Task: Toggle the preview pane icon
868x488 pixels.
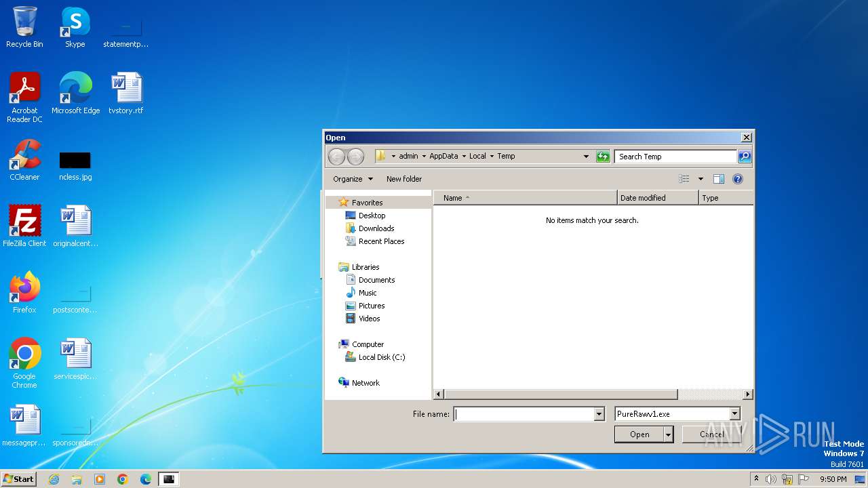Action: 719,179
